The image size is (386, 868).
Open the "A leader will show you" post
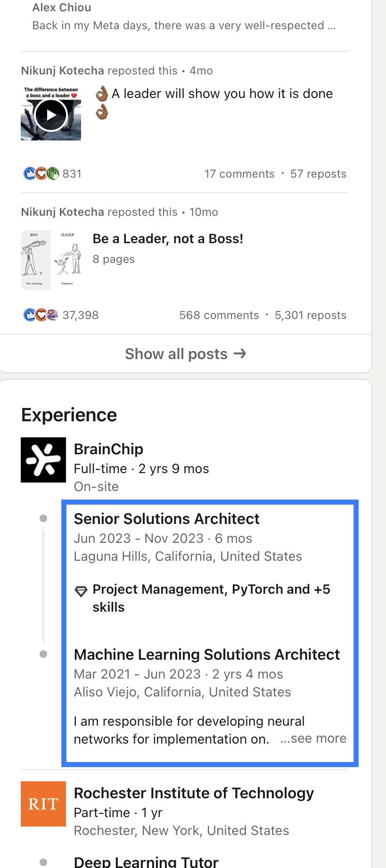coord(222,94)
